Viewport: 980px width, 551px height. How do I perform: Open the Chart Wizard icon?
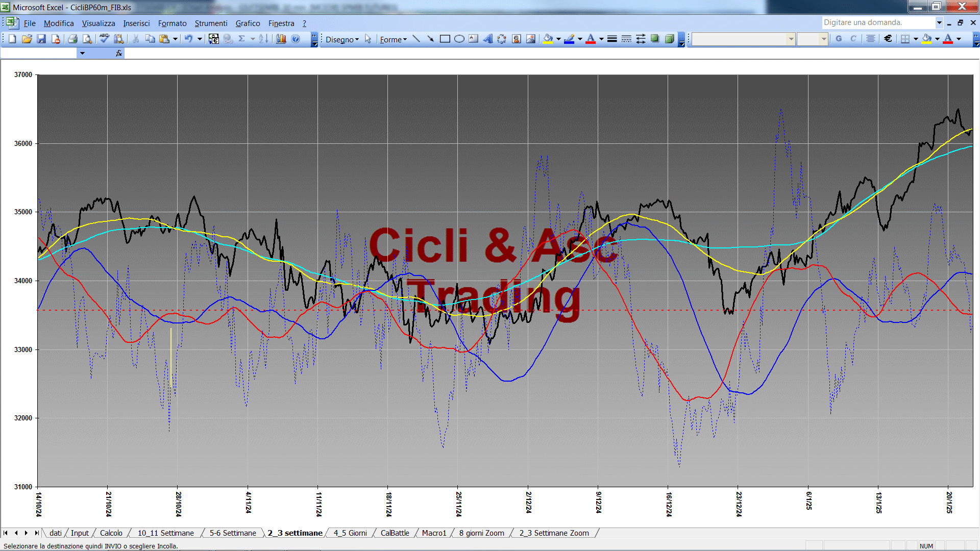(x=281, y=39)
